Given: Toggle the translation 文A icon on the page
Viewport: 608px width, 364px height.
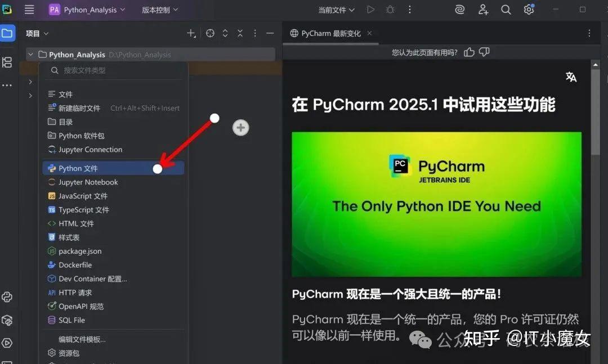Looking at the screenshot, I should click(x=571, y=77).
